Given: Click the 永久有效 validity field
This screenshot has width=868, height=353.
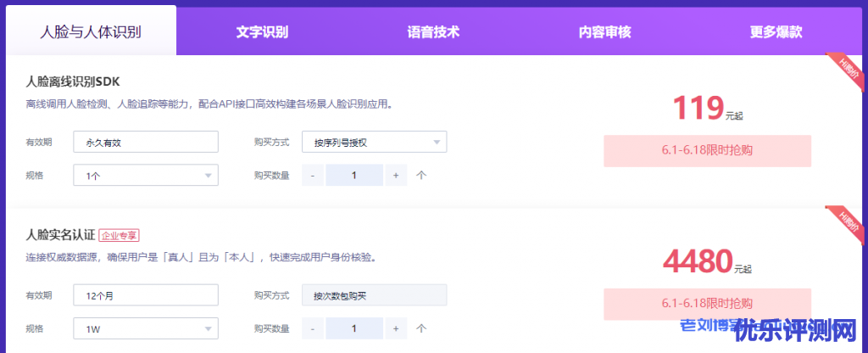Looking at the screenshot, I should point(146,142).
